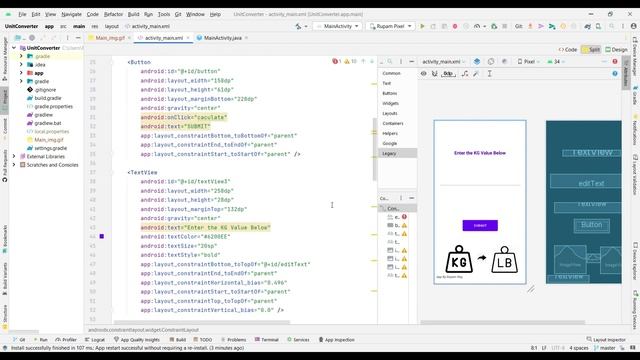The height and width of the screenshot is (360, 640).
Task: Click the orientation rotate icon in designer
Action: tap(491, 62)
